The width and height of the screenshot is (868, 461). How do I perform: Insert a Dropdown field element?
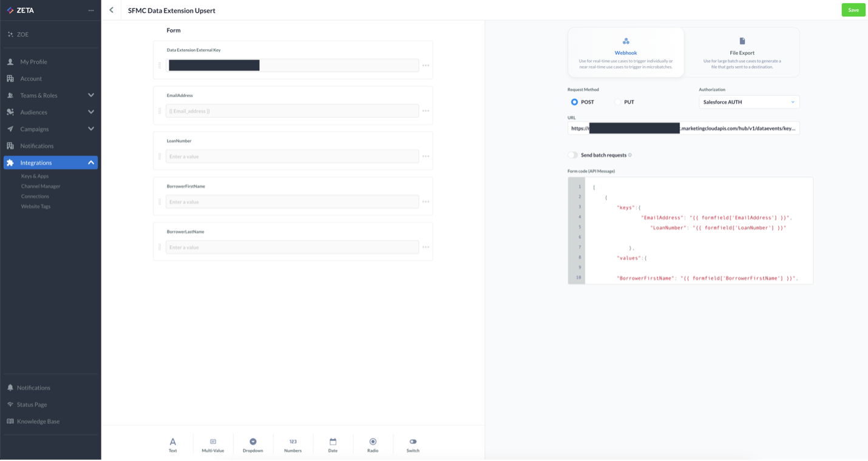tap(253, 445)
